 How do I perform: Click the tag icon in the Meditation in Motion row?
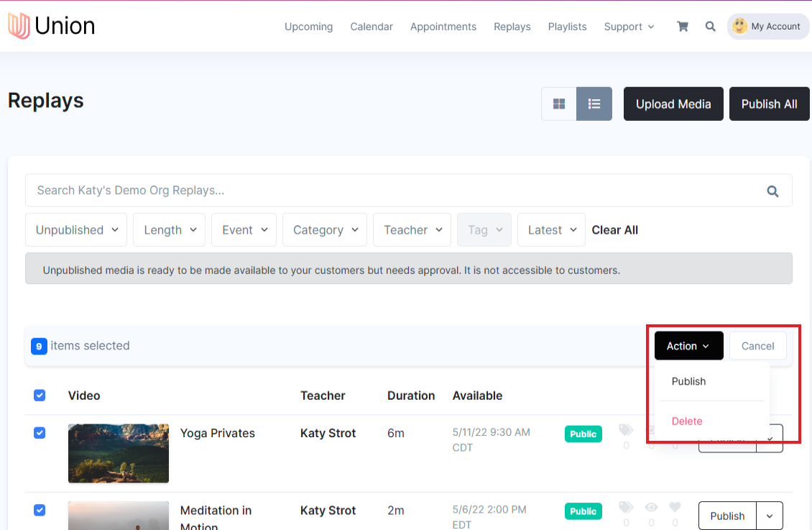click(x=626, y=507)
